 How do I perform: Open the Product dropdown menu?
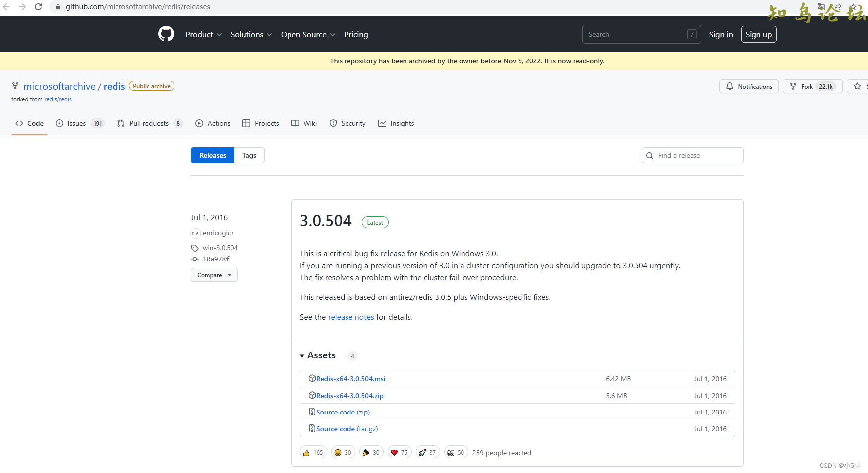[x=203, y=34]
